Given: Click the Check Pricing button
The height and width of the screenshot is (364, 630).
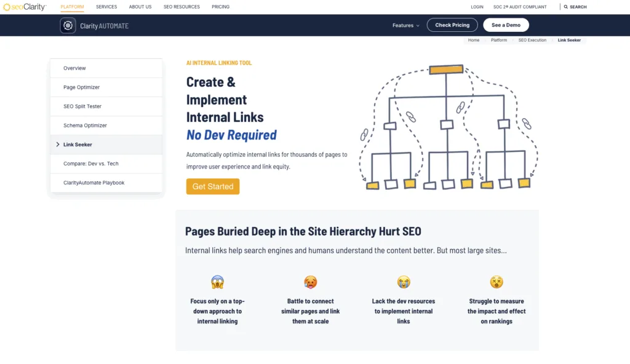Looking at the screenshot, I should click(x=452, y=25).
